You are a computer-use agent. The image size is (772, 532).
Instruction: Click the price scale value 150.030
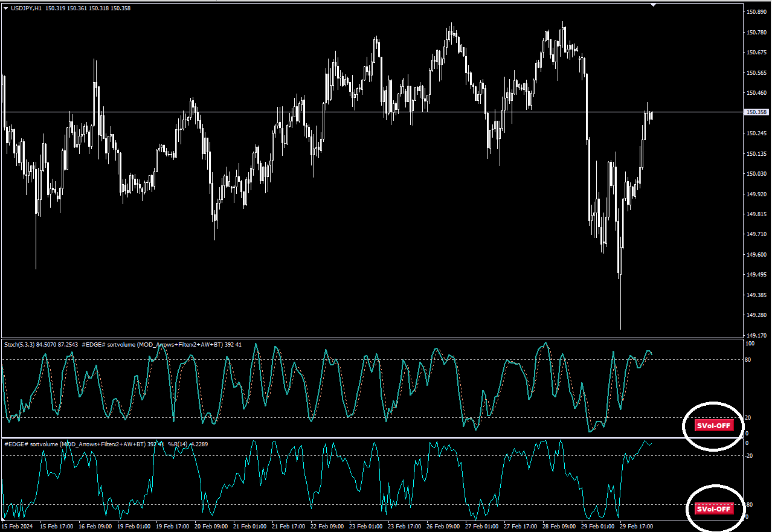[x=756, y=174]
